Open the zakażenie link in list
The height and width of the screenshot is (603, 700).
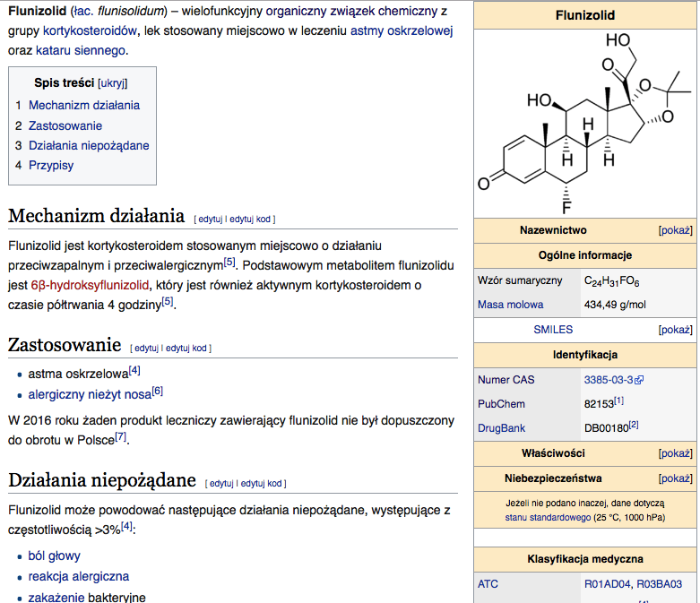pos(56,598)
